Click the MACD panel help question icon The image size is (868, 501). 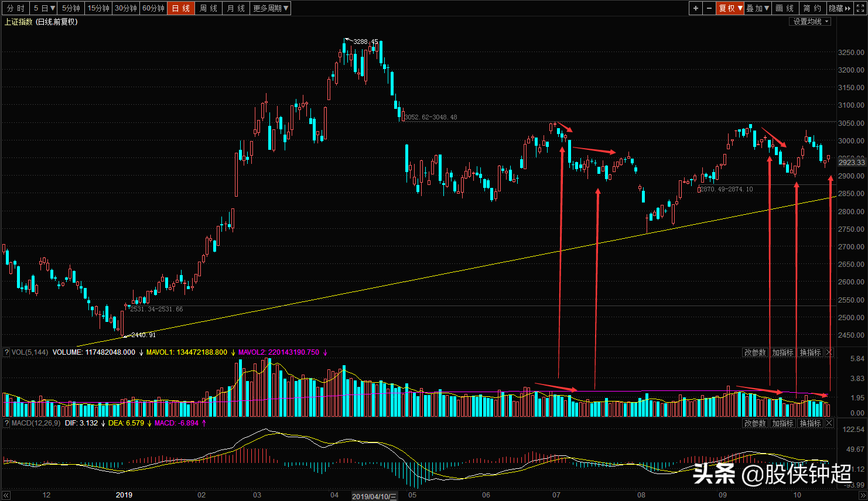coord(6,423)
